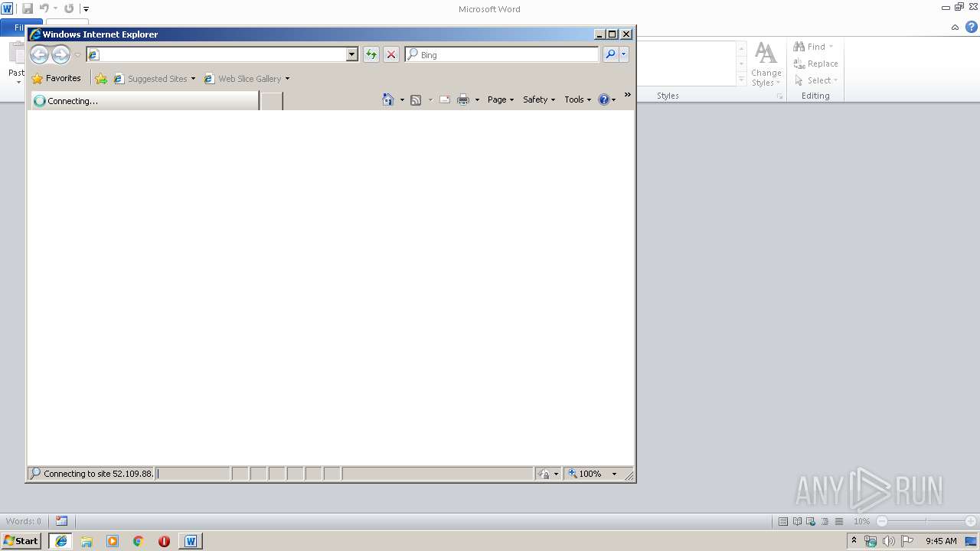Open Customize Quick Access Toolbar dropdown
The image size is (980, 551).
pyautogui.click(x=86, y=9)
